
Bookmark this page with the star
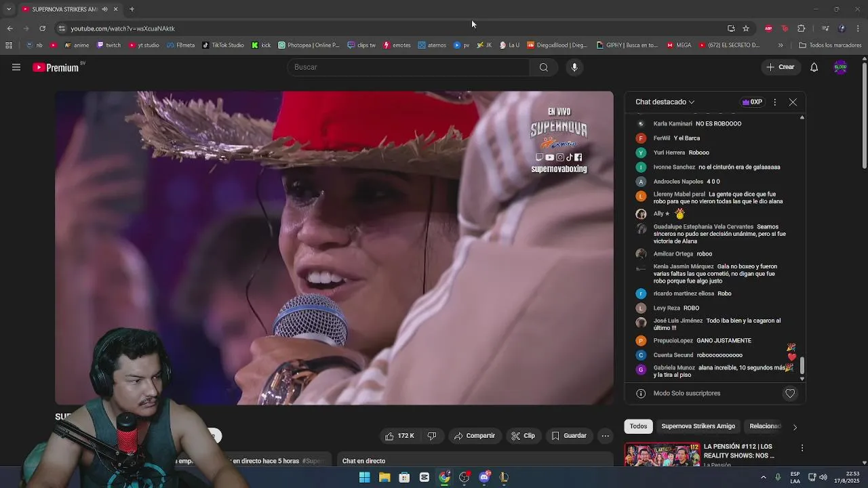click(x=746, y=28)
